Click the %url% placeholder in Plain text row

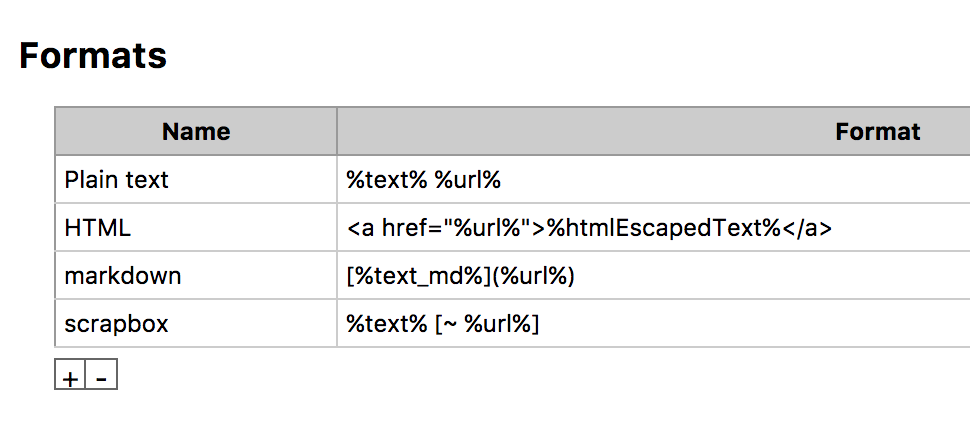[467, 180]
